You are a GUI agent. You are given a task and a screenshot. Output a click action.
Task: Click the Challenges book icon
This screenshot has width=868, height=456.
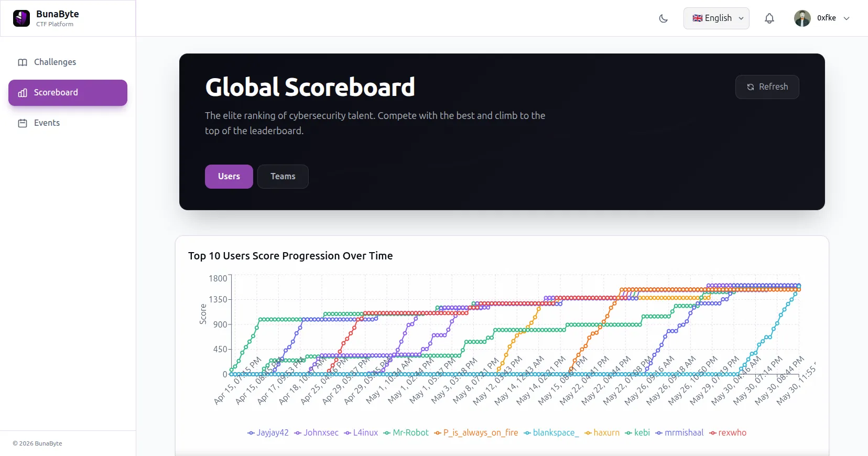(x=23, y=62)
